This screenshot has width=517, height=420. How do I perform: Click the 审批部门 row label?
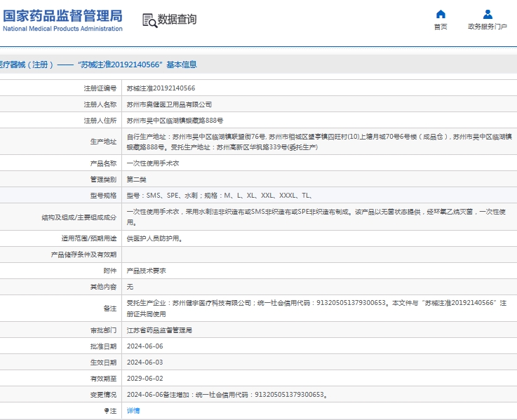point(104,330)
